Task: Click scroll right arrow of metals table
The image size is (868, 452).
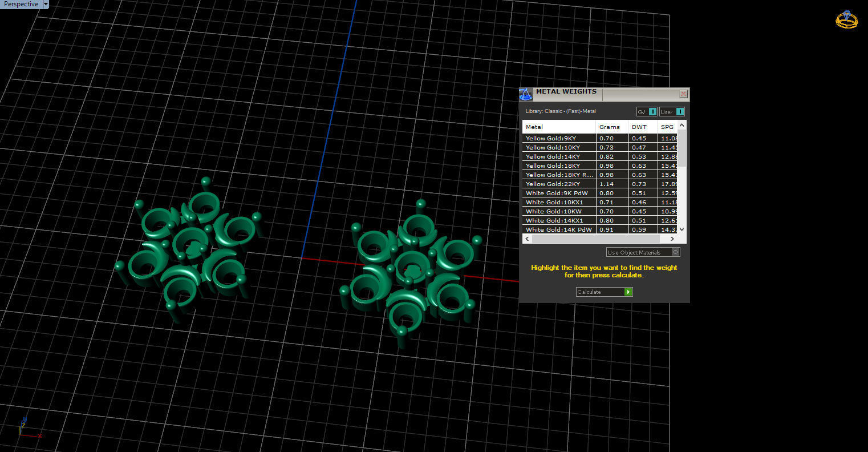Action: click(672, 239)
